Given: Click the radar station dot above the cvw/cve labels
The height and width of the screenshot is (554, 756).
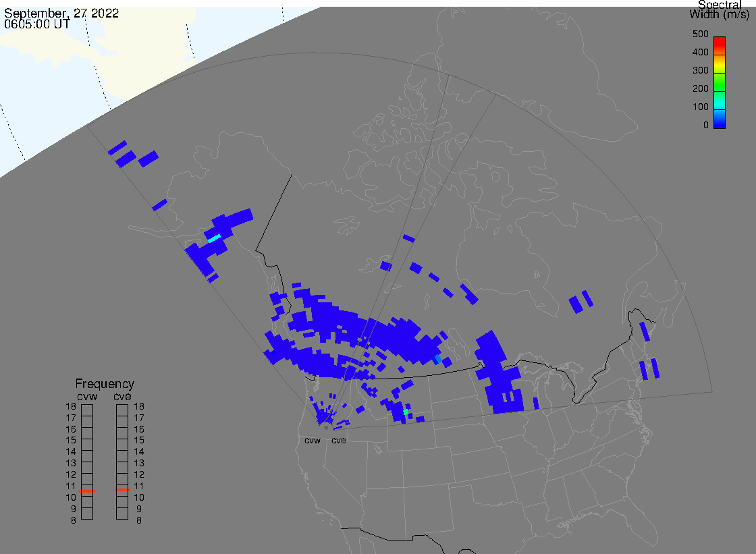Looking at the screenshot, I should click(326, 428).
